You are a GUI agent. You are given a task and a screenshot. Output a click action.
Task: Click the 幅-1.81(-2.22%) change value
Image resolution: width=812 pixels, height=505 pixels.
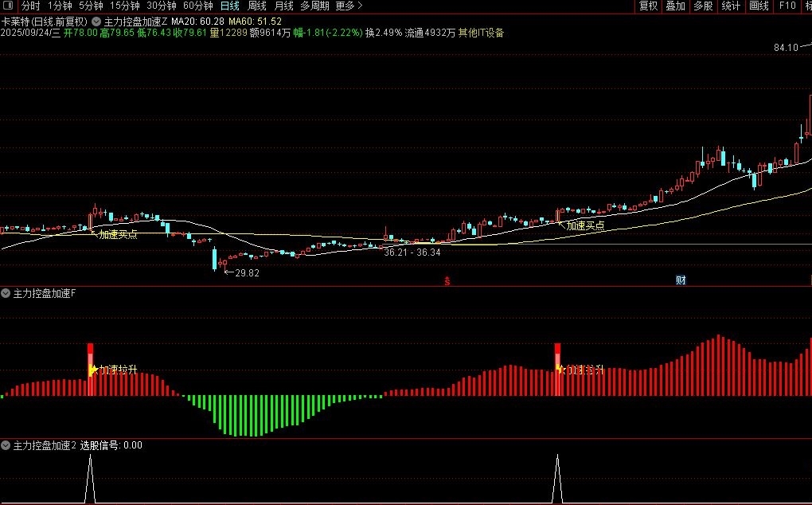tap(328, 33)
